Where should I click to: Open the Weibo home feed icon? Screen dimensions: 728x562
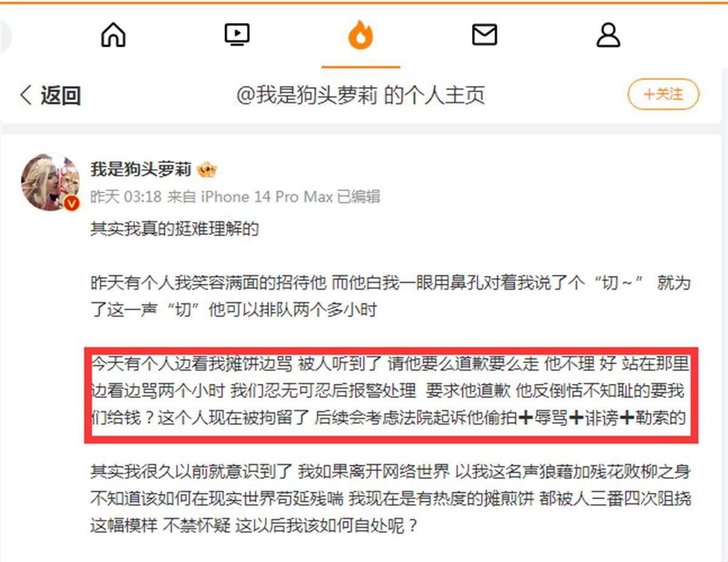tap(113, 35)
